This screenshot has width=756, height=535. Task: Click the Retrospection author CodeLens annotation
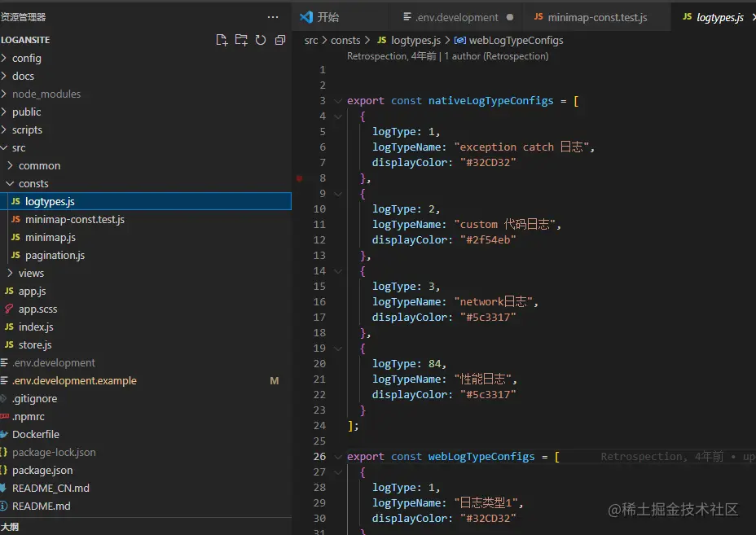pos(447,56)
